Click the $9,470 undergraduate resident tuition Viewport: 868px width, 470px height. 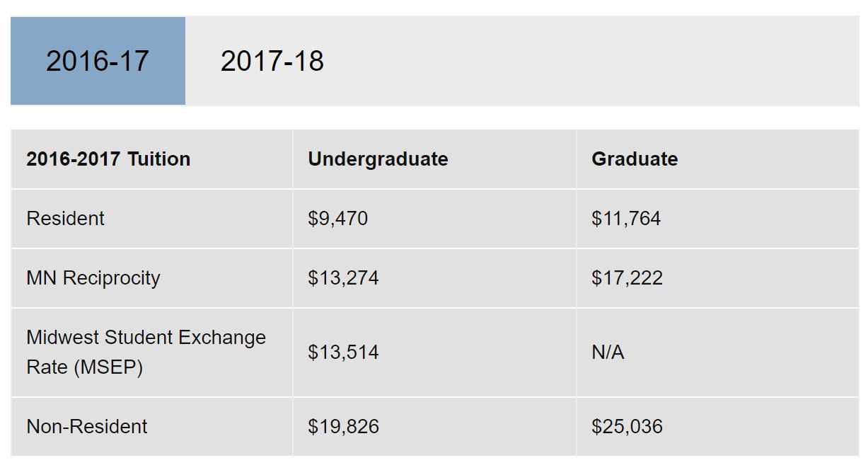pos(338,219)
